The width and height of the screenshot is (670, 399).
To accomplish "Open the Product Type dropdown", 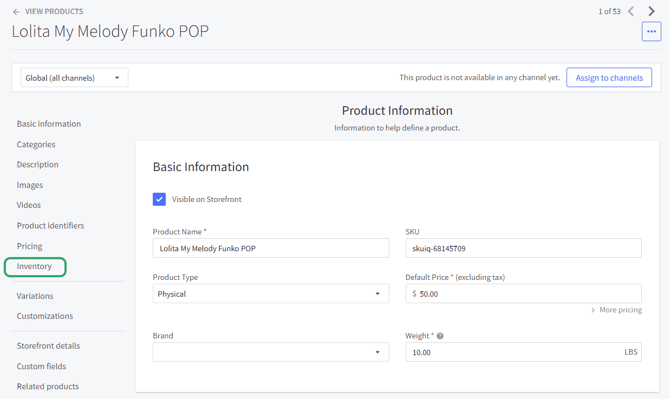I will click(271, 293).
